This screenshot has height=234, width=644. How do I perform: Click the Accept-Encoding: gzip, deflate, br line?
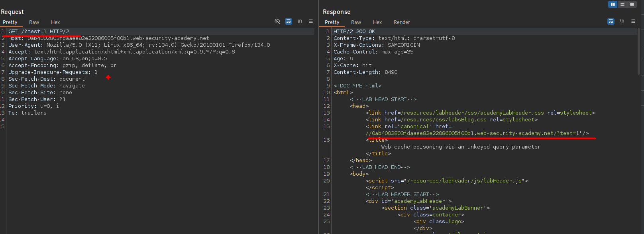(x=63, y=65)
